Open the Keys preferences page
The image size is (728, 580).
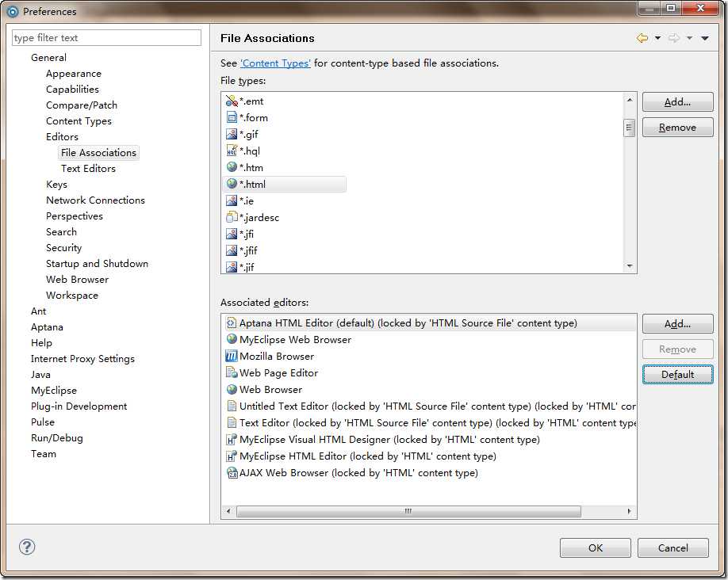pyautogui.click(x=56, y=184)
